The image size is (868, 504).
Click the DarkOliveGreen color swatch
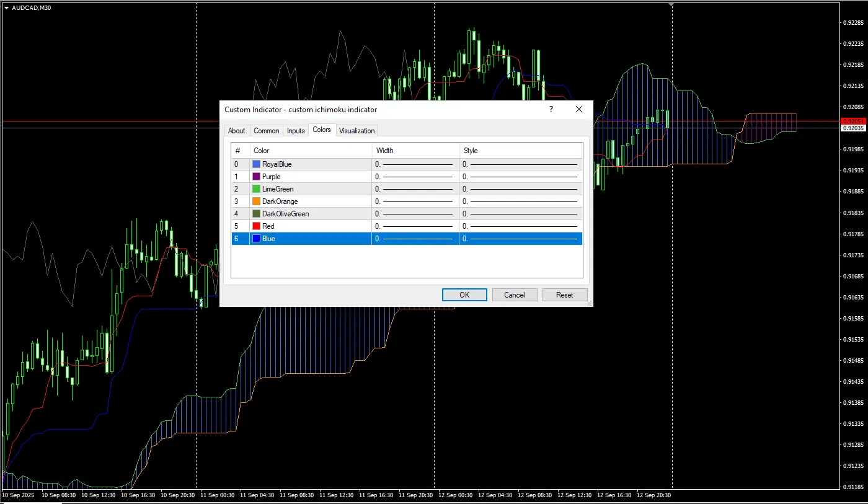257,214
